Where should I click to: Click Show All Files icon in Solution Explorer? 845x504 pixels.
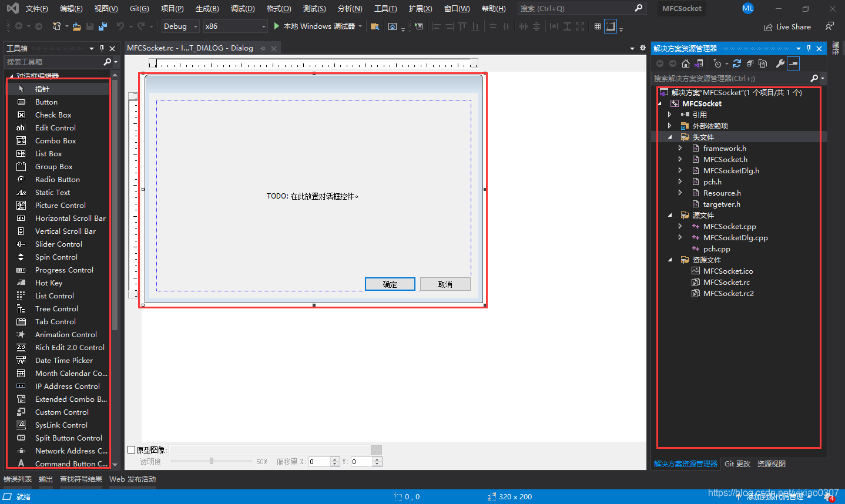point(763,63)
